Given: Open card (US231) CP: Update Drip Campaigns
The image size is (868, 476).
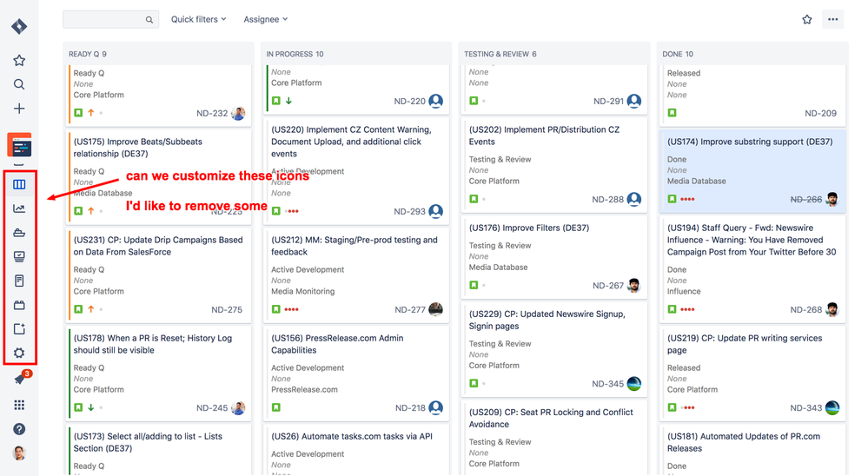Looking at the screenshot, I should click(x=158, y=275).
